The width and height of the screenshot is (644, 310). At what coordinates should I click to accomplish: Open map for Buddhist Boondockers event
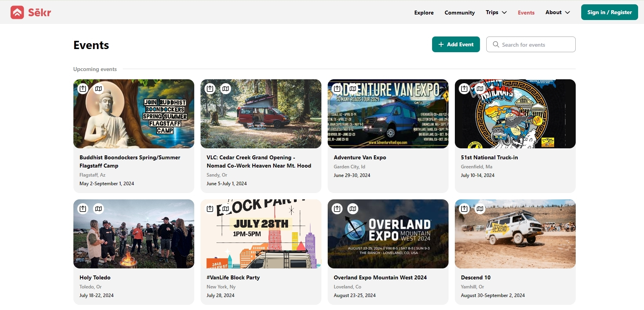[x=99, y=89]
